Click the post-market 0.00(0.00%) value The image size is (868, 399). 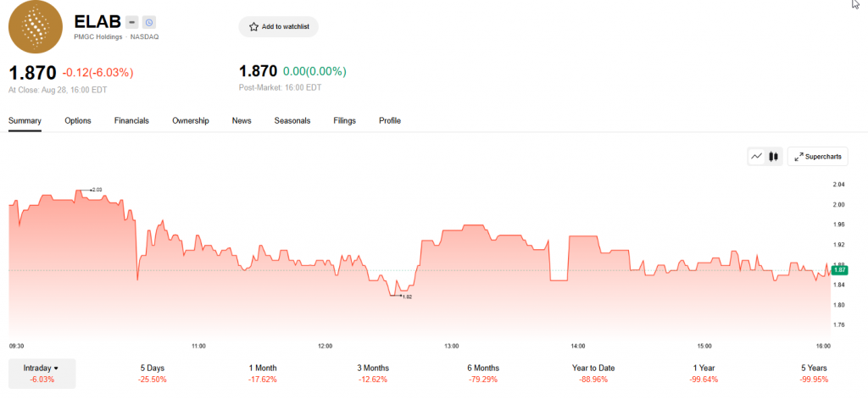pos(314,71)
